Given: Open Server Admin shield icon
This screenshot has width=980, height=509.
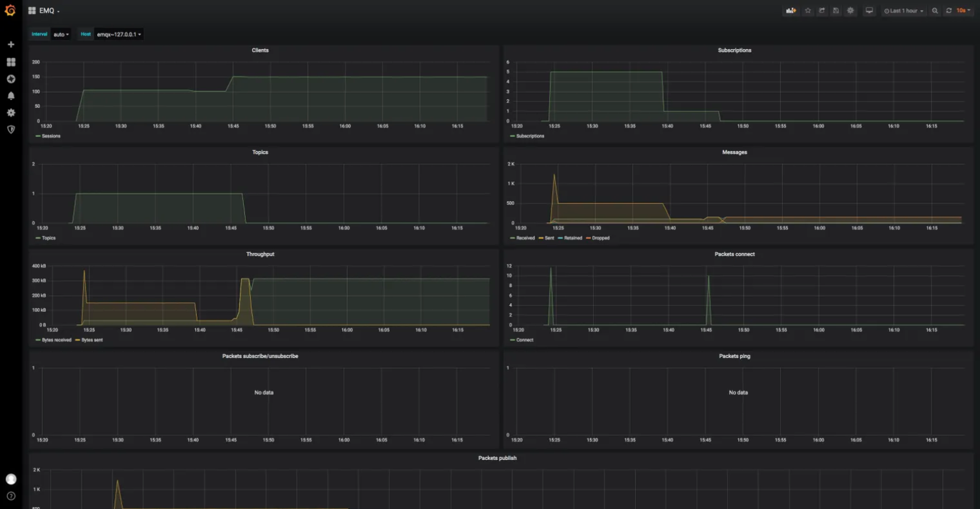Looking at the screenshot, I should click(x=10, y=129).
